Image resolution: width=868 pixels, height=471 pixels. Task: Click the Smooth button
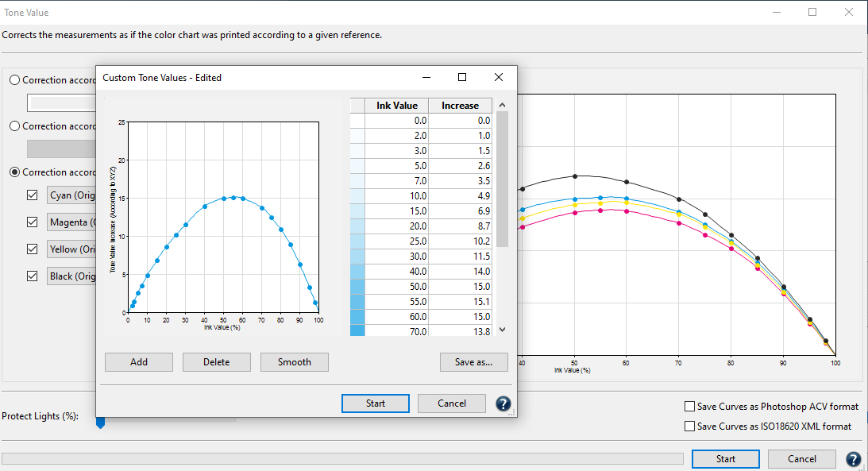point(295,362)
